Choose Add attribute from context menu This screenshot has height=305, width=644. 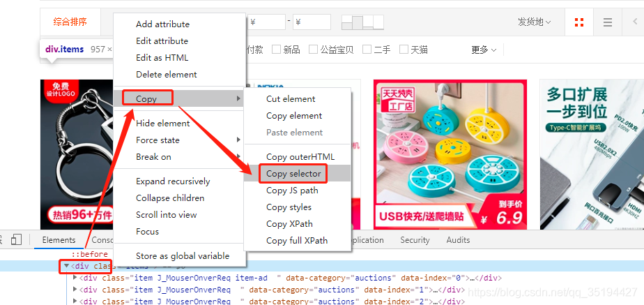point(180,24)
